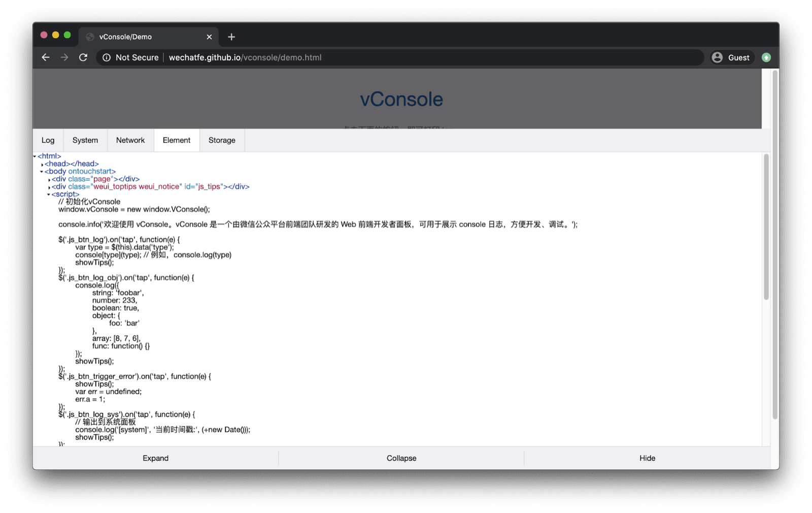812x513 pixels.
Task: Collapse the script element node
Action: 49,194
